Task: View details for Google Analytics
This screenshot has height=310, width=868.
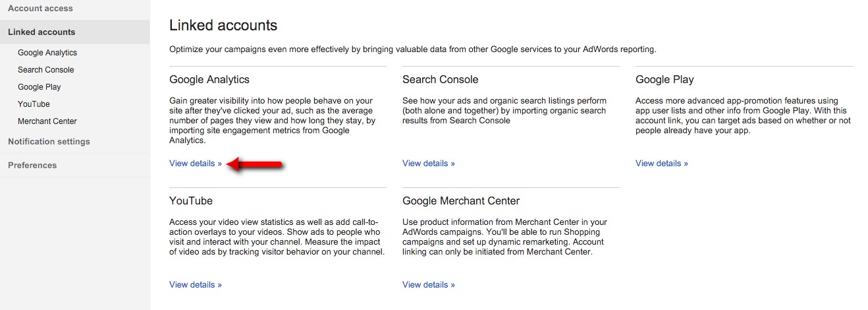Action: [195, 164]
